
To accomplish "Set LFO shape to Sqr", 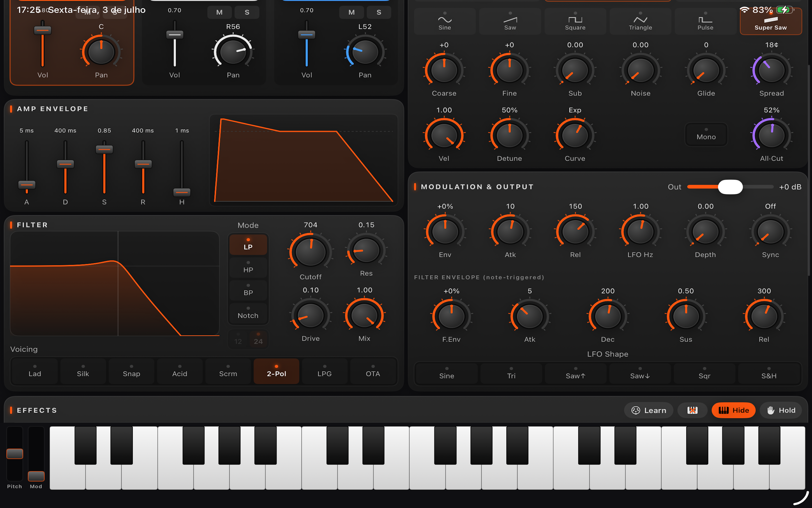I will (704, 373).
